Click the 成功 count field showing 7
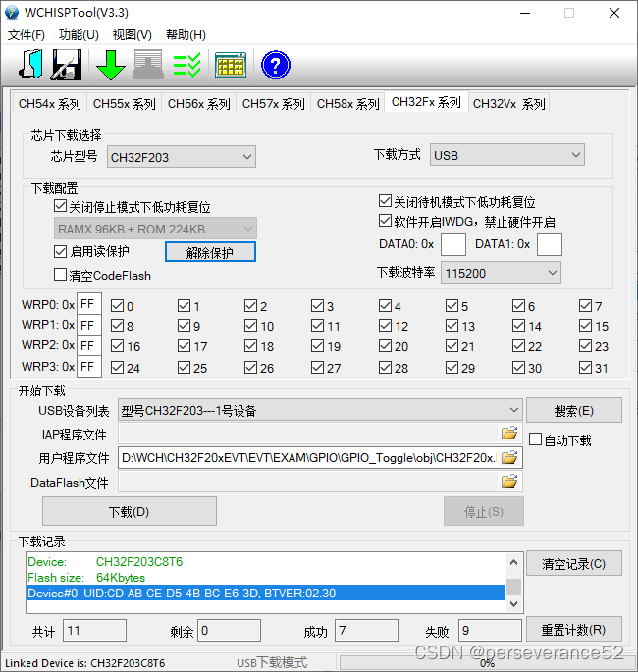Screen dimensions: 638x672 pyautogui.click(x=366, y=631)
